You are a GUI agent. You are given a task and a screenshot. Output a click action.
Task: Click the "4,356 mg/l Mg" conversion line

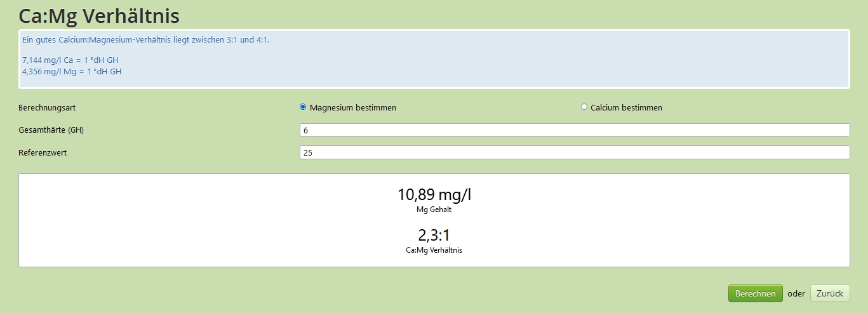[x=72, y=72]
